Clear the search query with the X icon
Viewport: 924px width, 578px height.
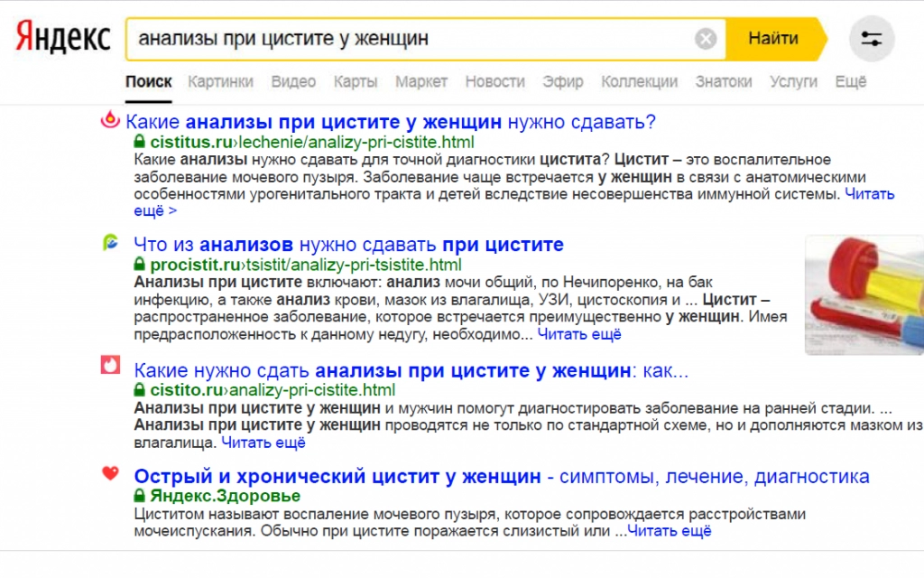pos(706,39)
